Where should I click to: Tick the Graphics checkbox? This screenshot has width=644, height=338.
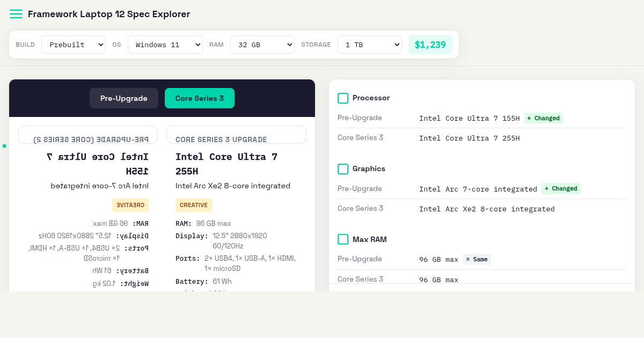tap(343, 169)
